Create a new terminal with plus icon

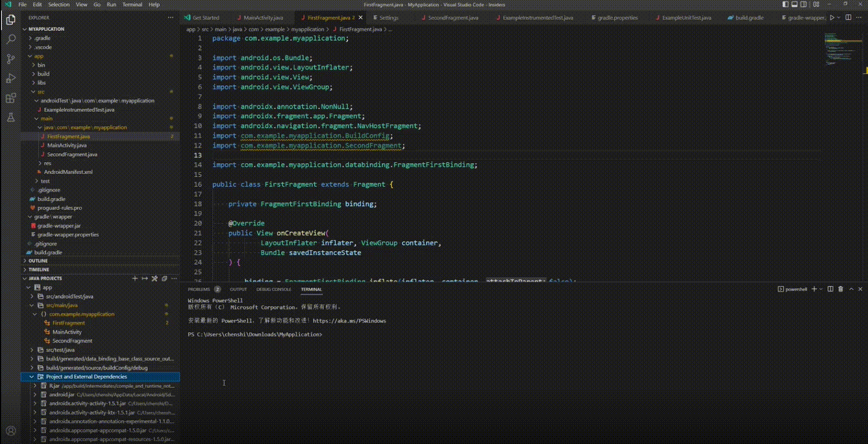point(814,289)
